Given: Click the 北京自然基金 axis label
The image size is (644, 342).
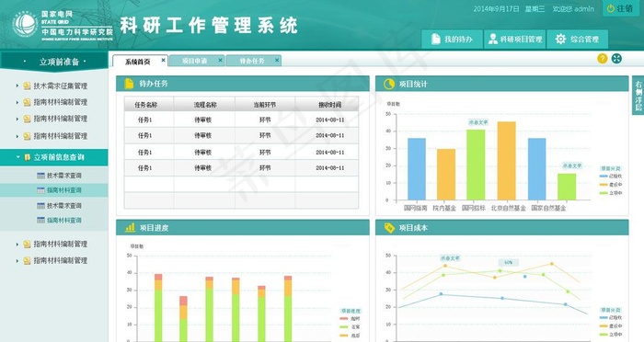Looking at the screenshot, I should pos(508,208).
